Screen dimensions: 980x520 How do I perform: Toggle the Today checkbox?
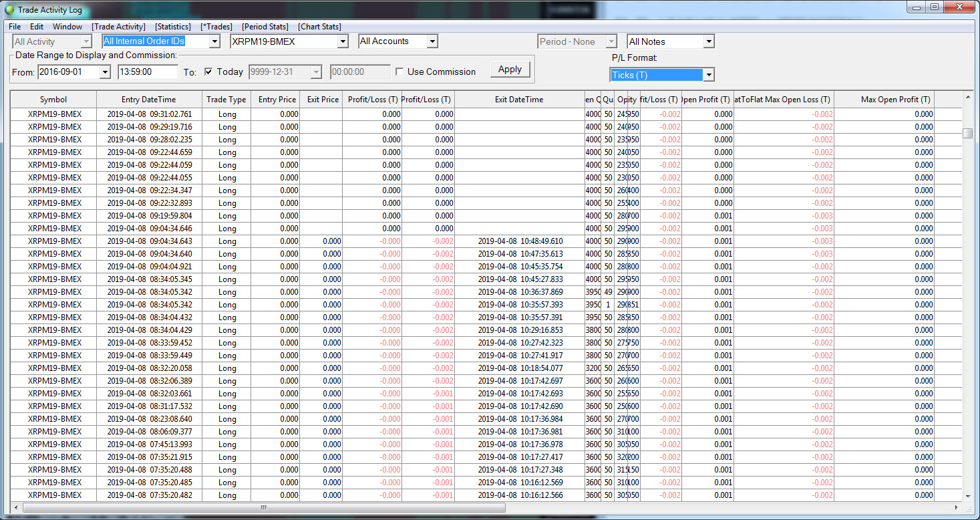click(208, 72)
